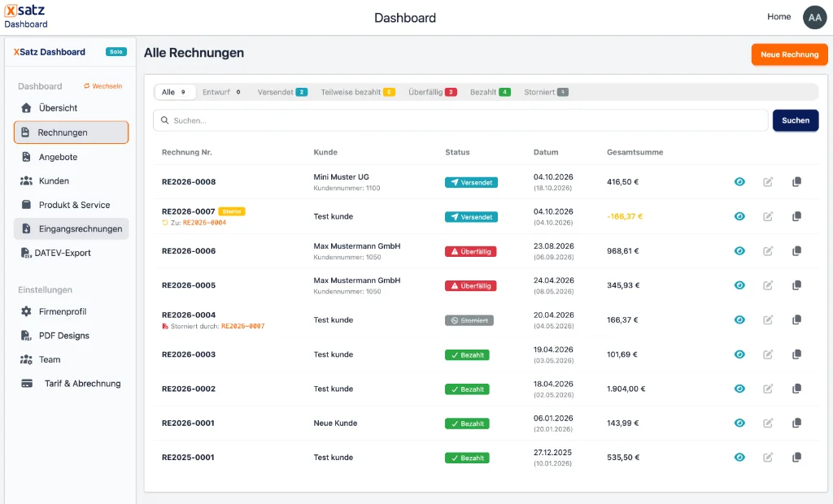This screenshot has height=504, width=833.
Task: Go to Team settings
Action: click(x=72, y=359)
